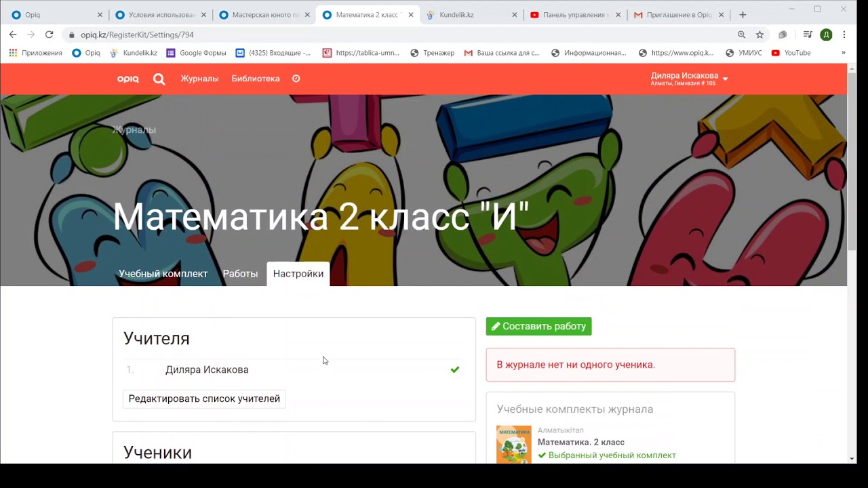The height and width of the screenshot is (488, 868).
Task: Click the Журналы breadcrumb link
Action: (x=134, y=129)
